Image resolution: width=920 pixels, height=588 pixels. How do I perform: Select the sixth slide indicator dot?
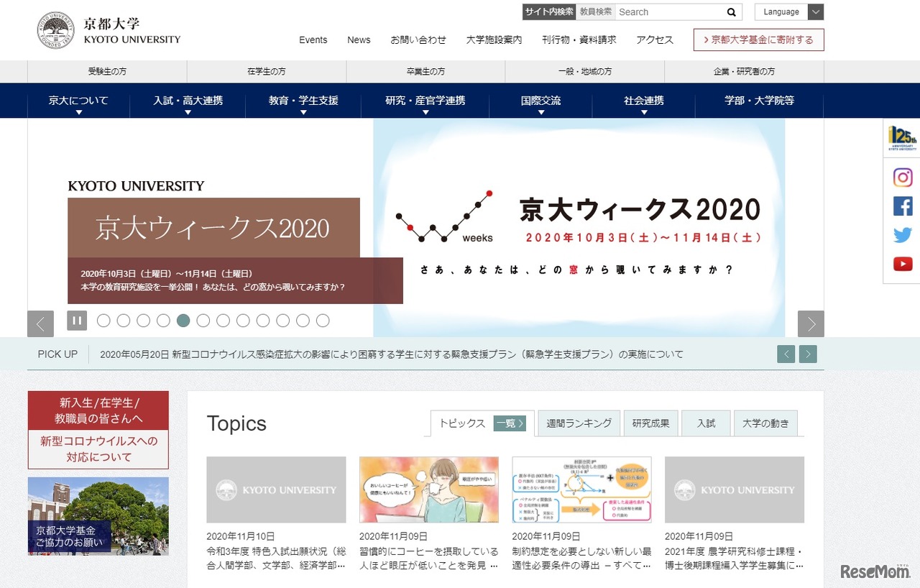tap(203, 321)
